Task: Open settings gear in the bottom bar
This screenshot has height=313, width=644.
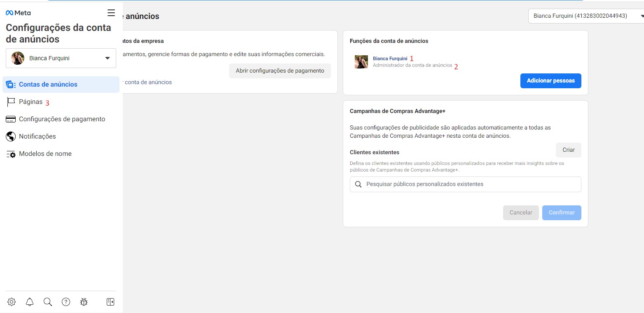Action: pos(12,302)
